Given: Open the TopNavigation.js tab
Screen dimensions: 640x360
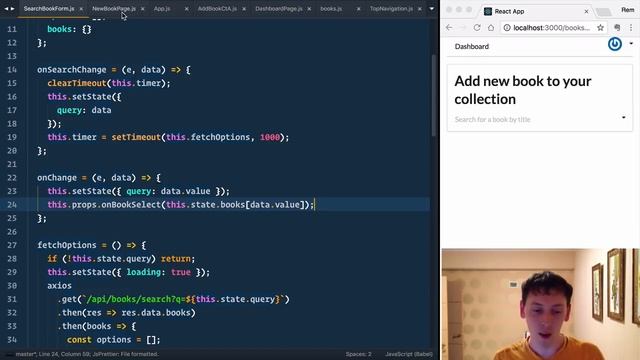Looking at the screenshot, I should click(391, 9).
